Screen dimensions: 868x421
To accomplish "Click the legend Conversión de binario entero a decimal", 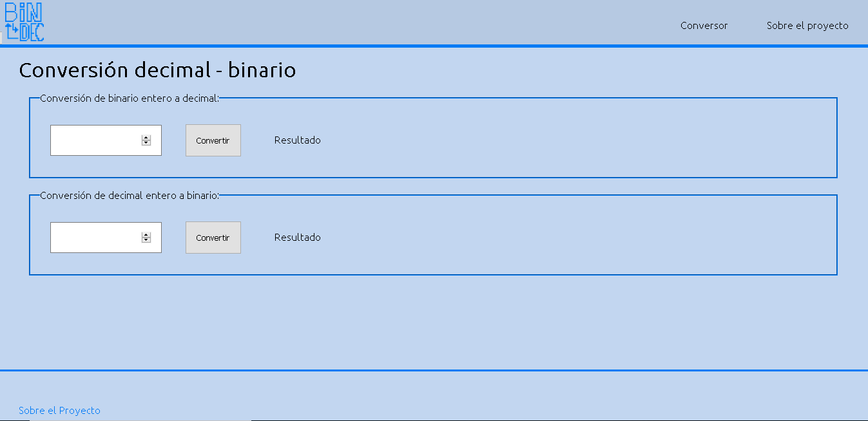I will [x=130, y=98].
